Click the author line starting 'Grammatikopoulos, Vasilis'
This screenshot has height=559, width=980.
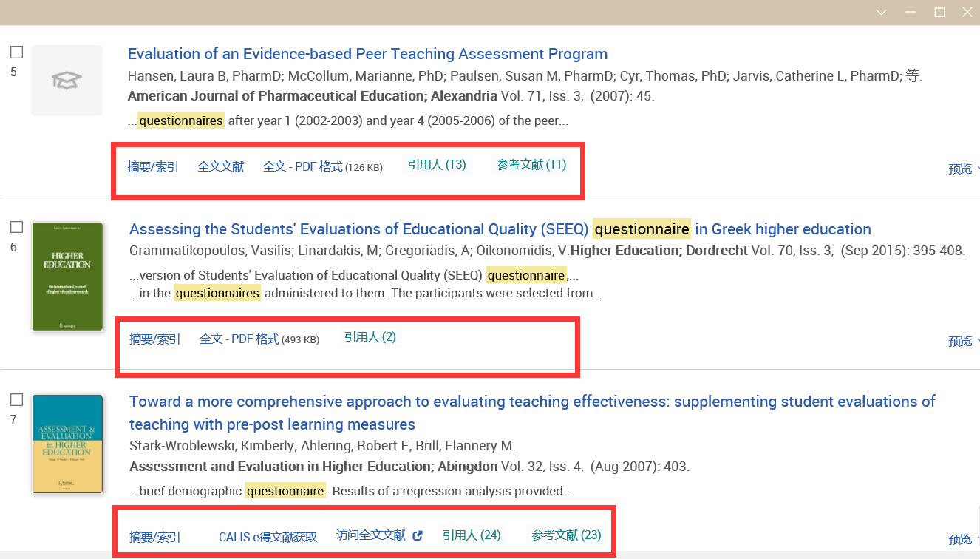tap(348, 251)
